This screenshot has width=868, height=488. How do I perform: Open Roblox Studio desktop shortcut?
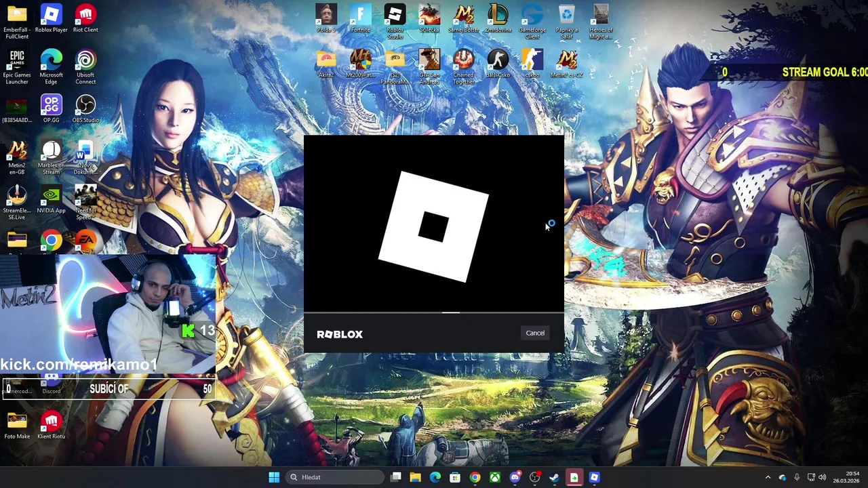point(395,22)
